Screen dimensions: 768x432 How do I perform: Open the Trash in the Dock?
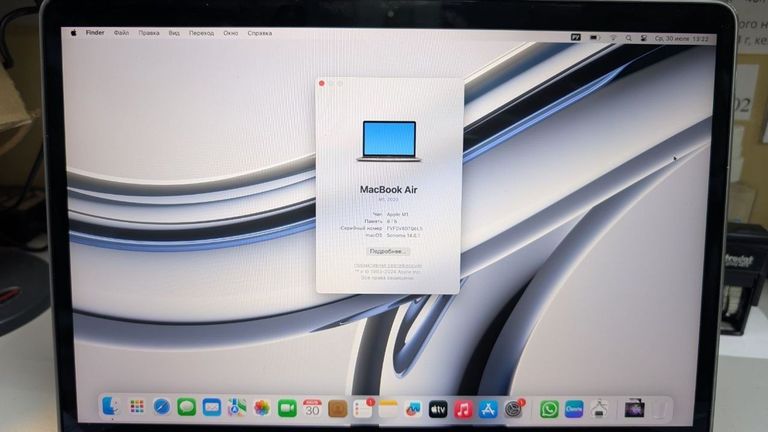click(x=660, y=409)
